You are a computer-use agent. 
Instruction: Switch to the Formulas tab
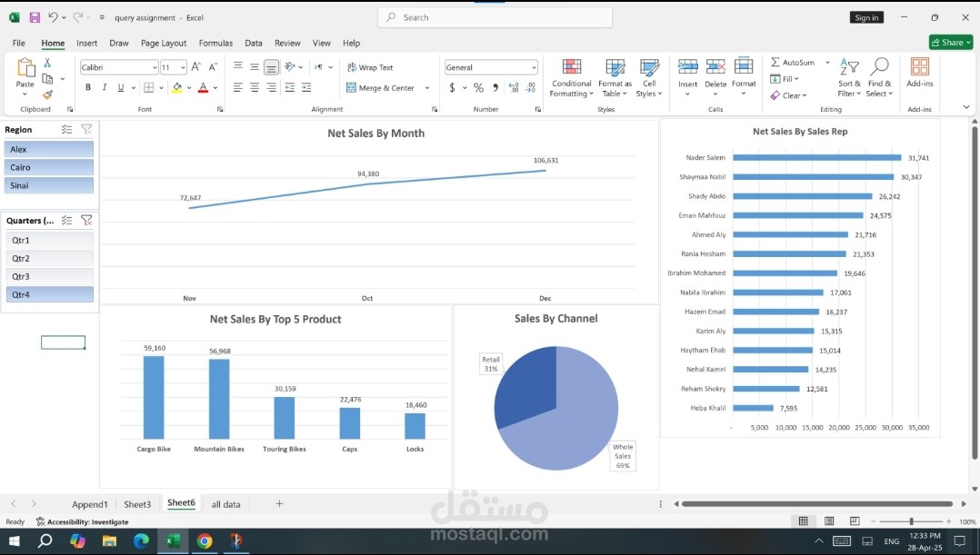click(215, 43)
